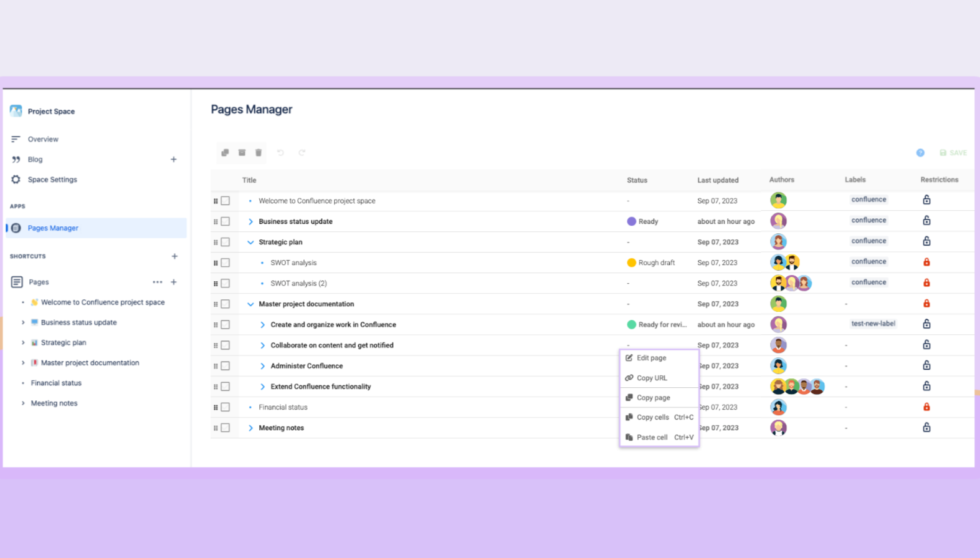Collapse Master project documentation table row
The image size is (980, 558).
250,304
